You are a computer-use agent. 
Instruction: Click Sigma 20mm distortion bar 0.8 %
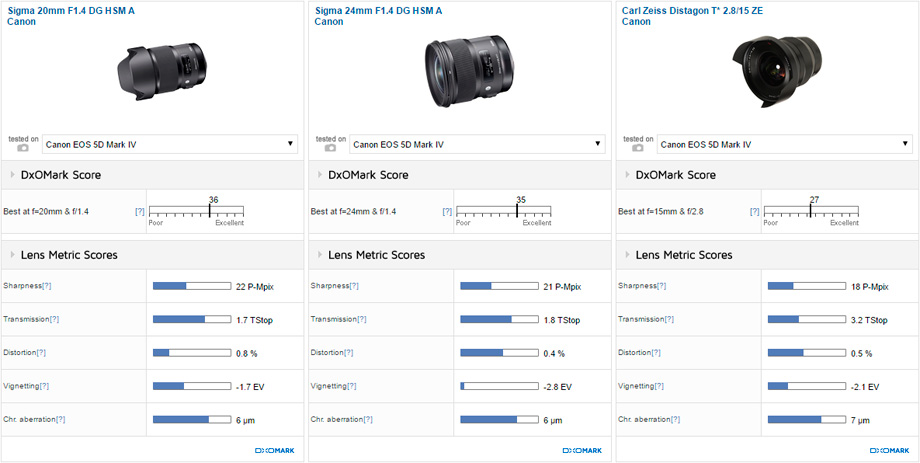[192, 353]
